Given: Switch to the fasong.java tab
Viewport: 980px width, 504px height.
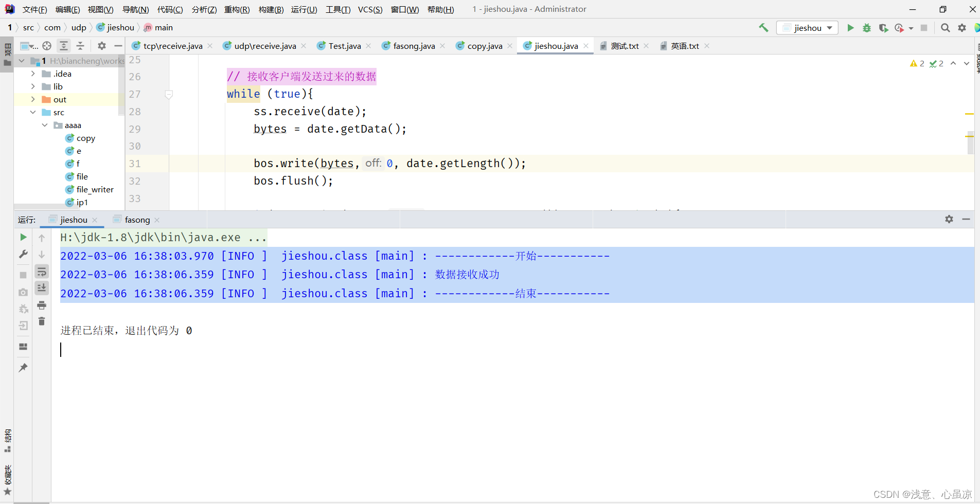Looking at the screenshot, I should [414, 46].
